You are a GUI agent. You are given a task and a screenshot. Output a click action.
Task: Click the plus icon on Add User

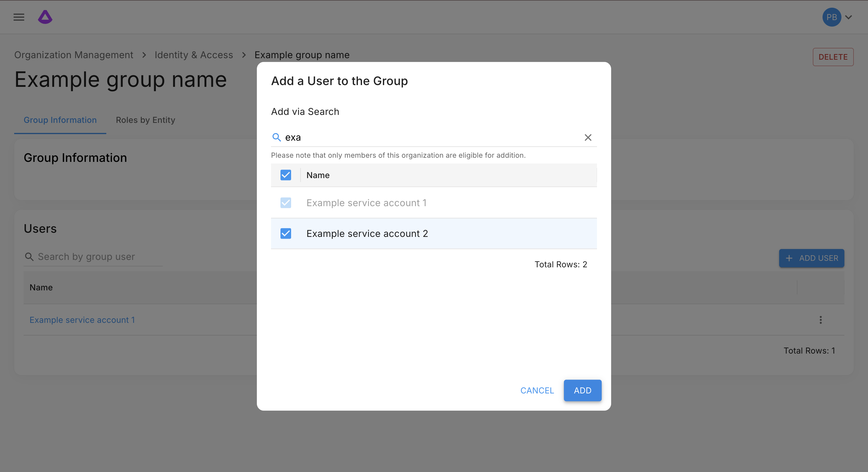[789, 258]
